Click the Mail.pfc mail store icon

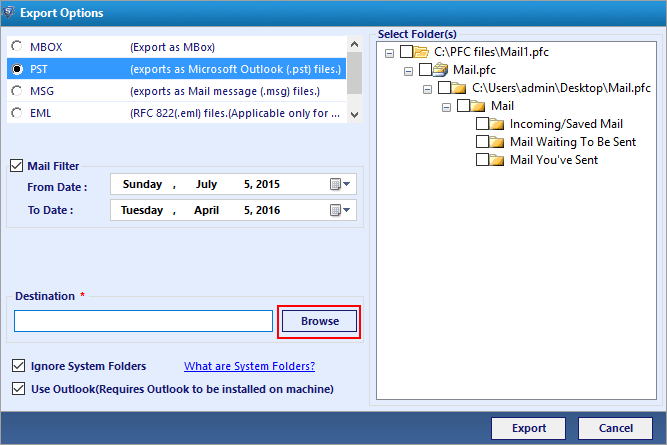(x=440, y=69)
